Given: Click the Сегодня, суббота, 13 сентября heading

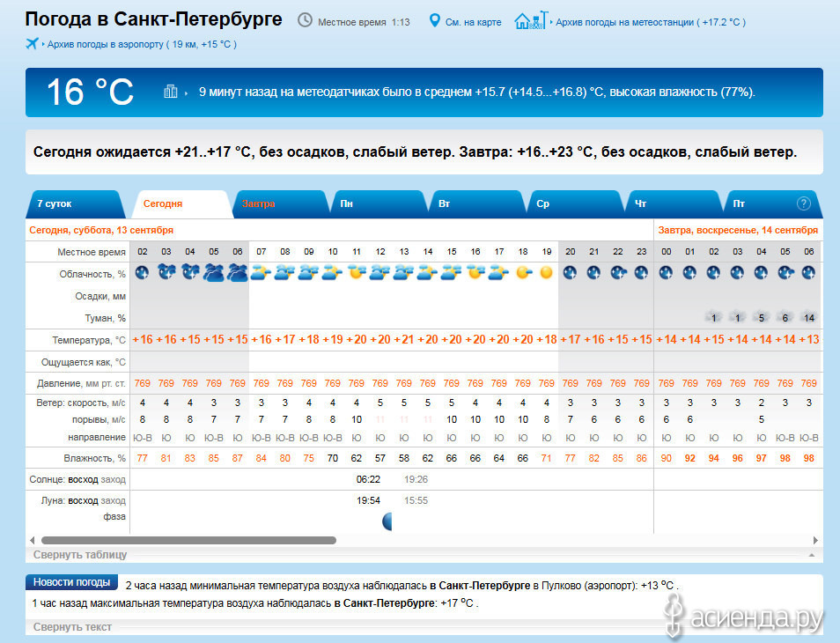Looking at the screenshot, I should (101, 231).
